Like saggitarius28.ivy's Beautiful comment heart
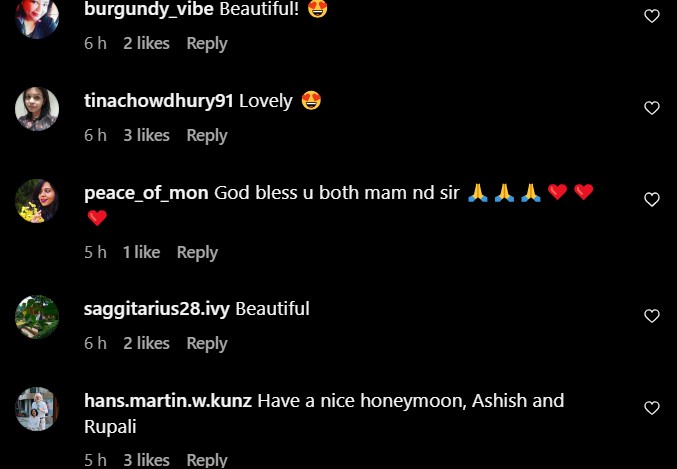The height and width of the screenshot is (469, 677). (x=652, y=316)
